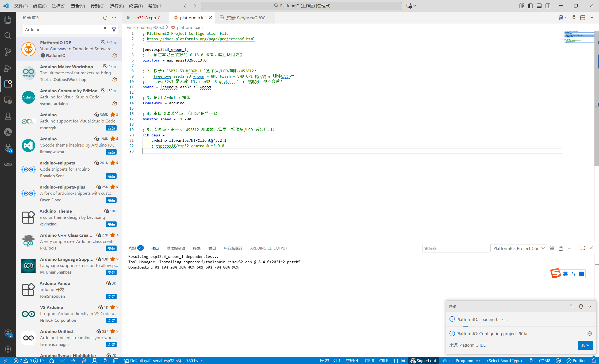Split the editor to the right
Image resolution: width=599 pixels, height=364 pixels.
pyautogui.click(x=583, y=18)
